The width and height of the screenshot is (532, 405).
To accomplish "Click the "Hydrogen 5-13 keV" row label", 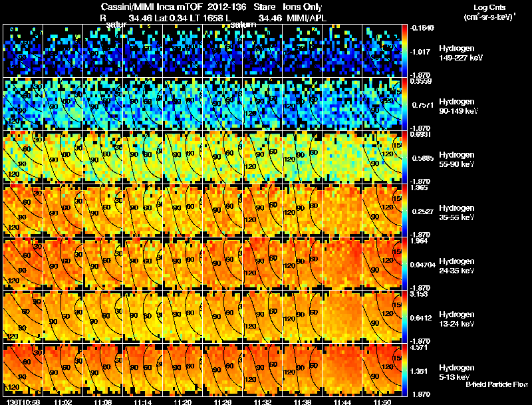I will [456, 372].
